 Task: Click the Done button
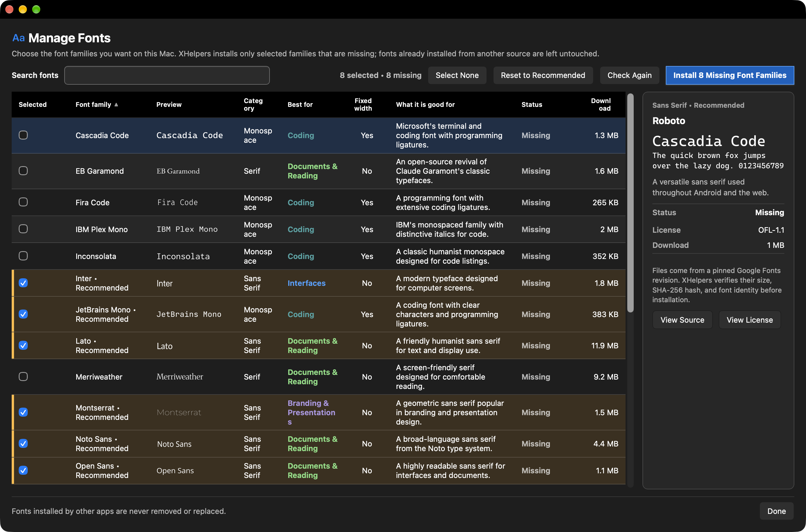(x=777, y=511)
